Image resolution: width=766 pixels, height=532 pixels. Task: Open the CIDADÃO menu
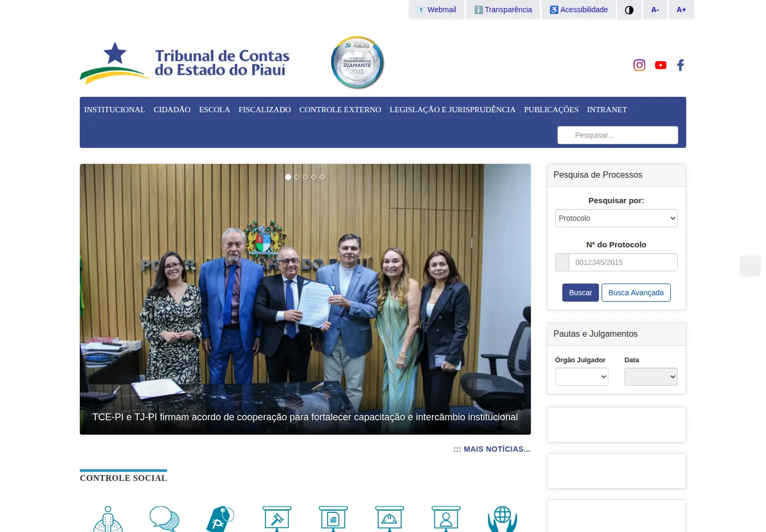tap(172, 110)
